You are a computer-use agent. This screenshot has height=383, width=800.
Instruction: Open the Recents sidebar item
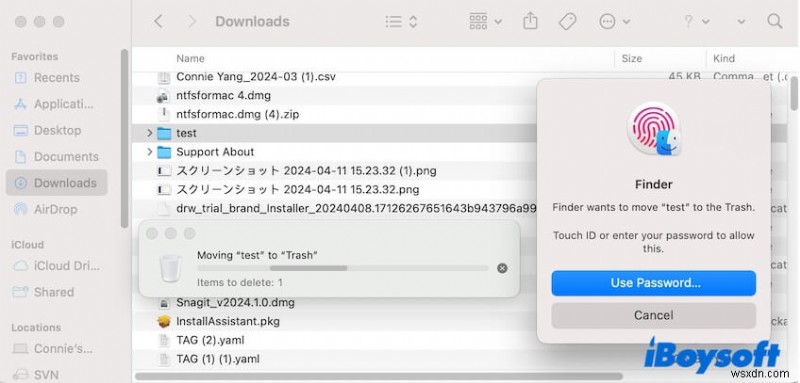pos(57,78)
